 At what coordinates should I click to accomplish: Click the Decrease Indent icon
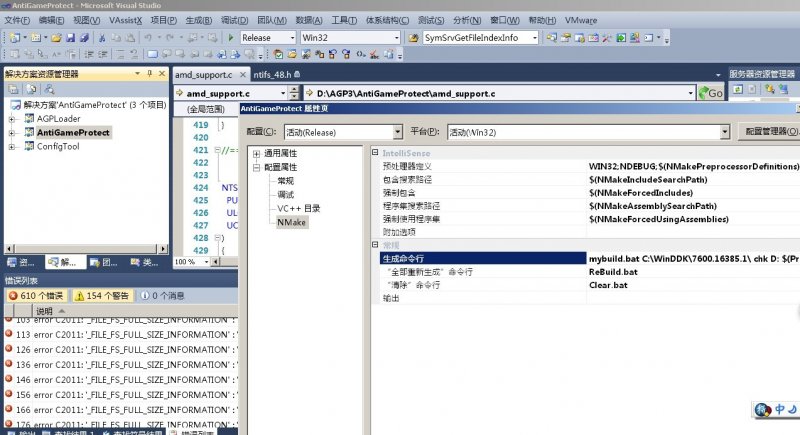(89, 54)
